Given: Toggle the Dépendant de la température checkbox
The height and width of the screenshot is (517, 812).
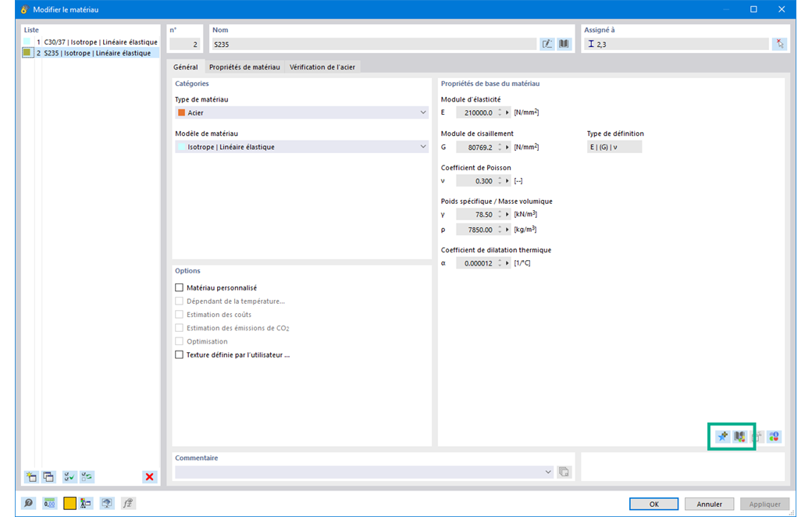Looking at the screenshot, I should (179, 301).
